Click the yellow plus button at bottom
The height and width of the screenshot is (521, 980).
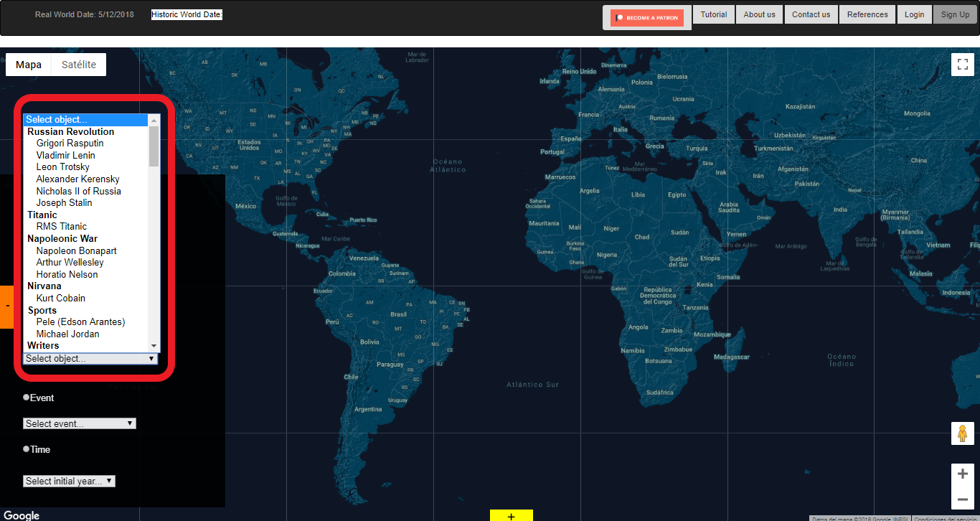pyautogui.click(x=511, y=515)
